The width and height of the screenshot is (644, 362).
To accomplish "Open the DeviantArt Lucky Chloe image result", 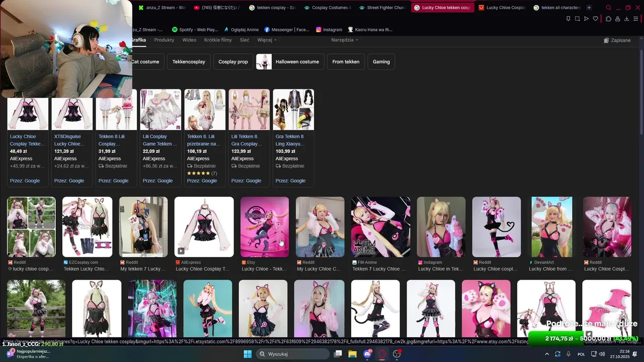I will coord(551,234).
